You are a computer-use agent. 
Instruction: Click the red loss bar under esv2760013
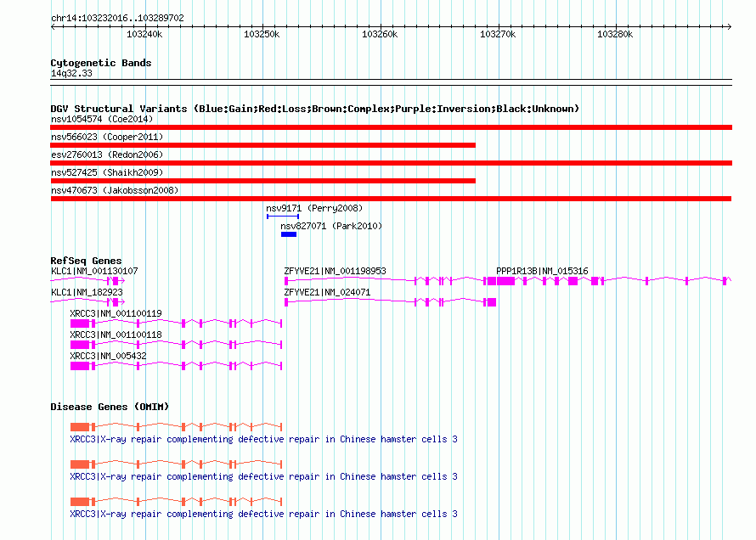(391, 163)
